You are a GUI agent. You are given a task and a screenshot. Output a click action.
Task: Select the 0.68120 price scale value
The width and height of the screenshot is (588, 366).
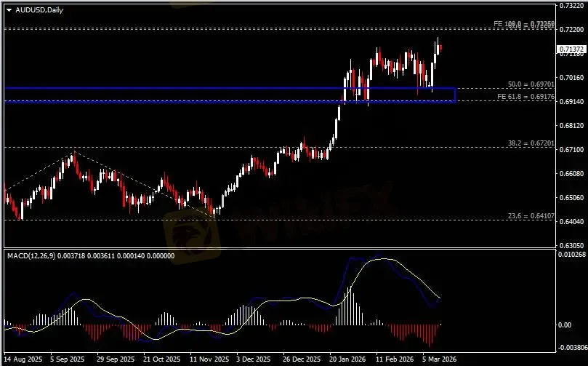point(571,125)
